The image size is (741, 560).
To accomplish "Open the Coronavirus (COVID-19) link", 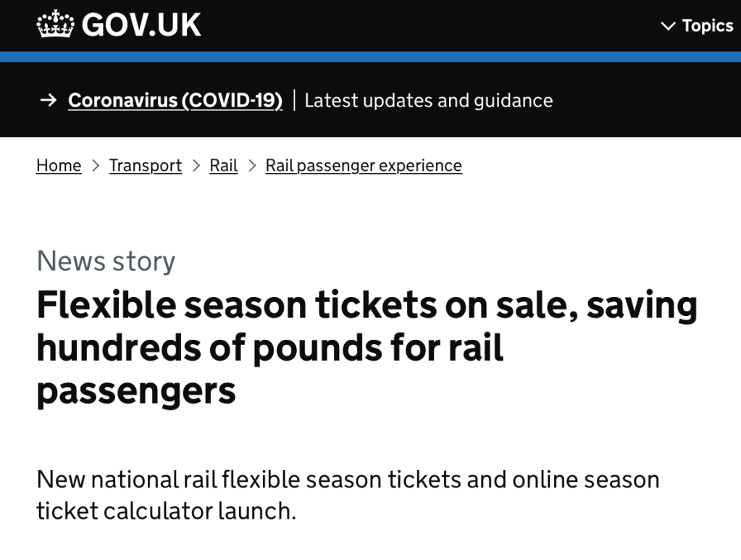I will click(175, 100).
